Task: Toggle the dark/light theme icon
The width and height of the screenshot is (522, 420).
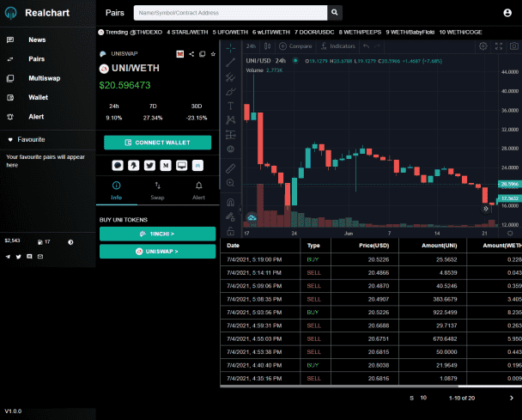Action: click(70, 242)
